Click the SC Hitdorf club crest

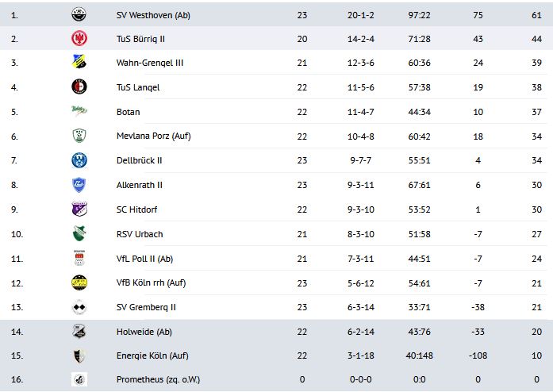tap(79, 209)
